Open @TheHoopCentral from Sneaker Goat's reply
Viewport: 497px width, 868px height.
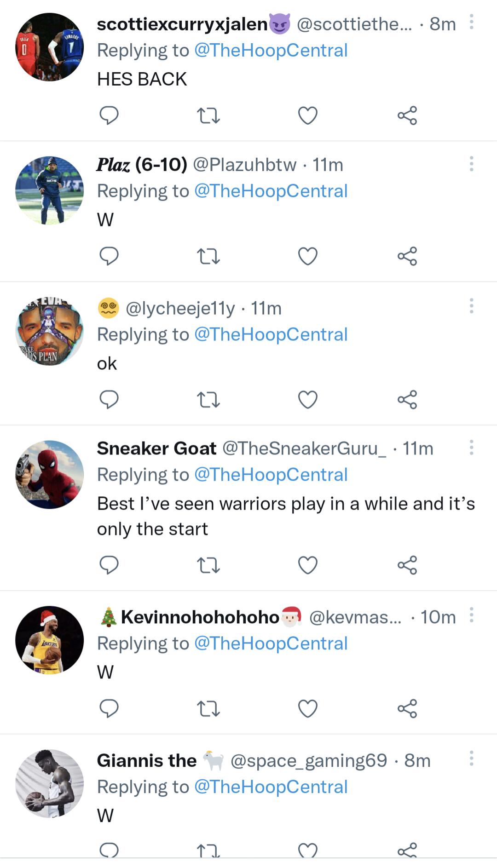(272, 474)
